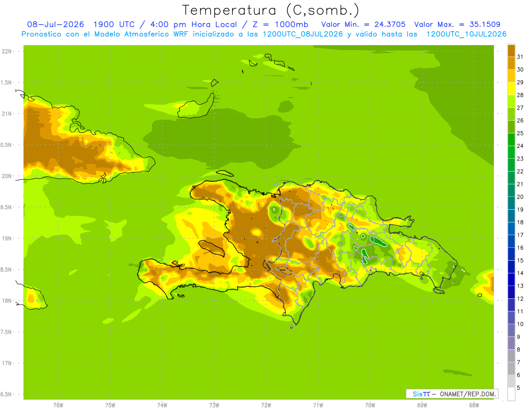Click the colorbar swatch between 26 and 27

[x=511, y=114]
